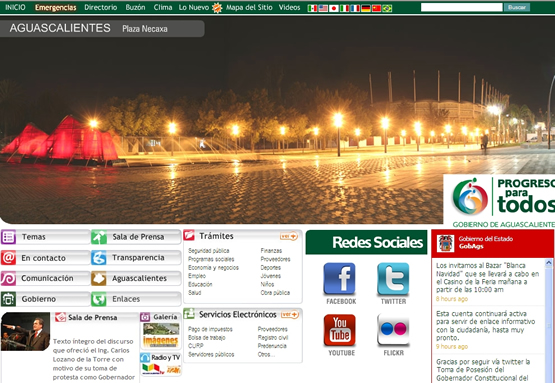555x383 pixels.
Task: Open the Sala de Prensa main green-arrow button
Action: (x=136, y=237)
